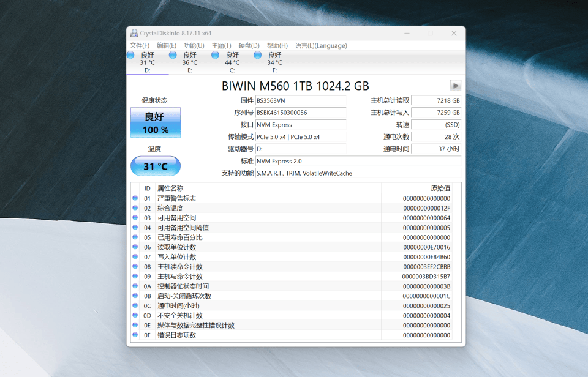Click status dot for attribute 02 综合温度
This screenshot has width=588, height=377.
tap(135, 207)
